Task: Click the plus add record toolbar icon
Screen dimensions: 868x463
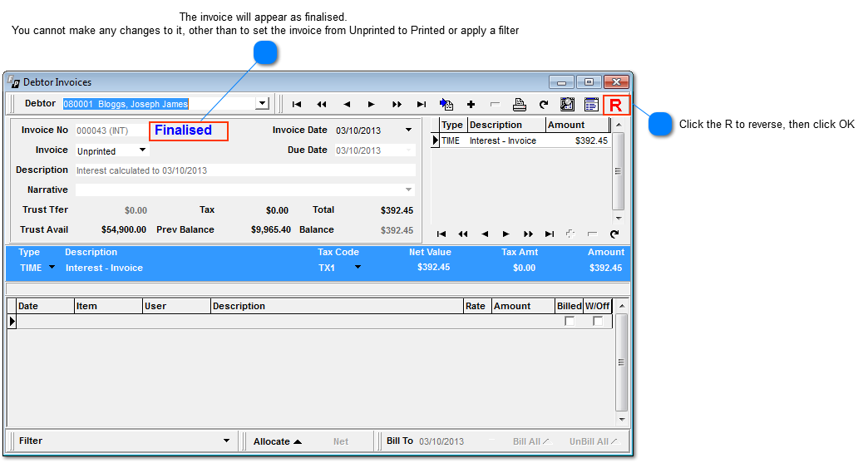Action: 471,105
